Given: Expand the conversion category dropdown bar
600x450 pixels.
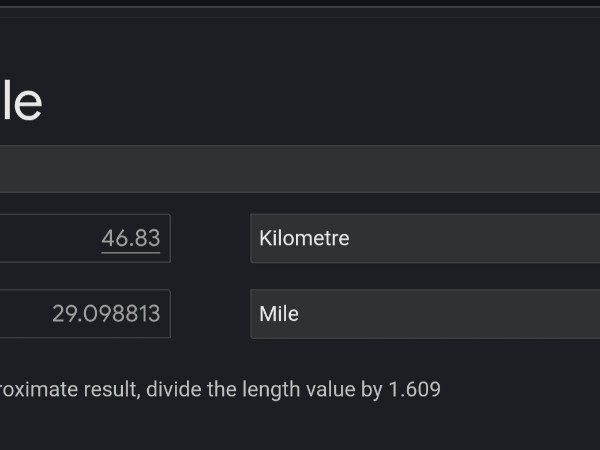Looking at the screenshot, I should point(300,169).
